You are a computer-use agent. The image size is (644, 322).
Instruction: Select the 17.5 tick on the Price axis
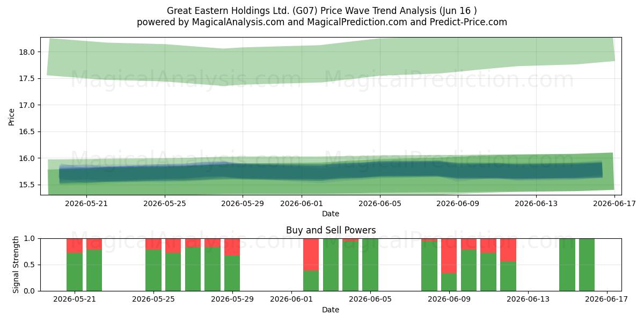click(x=27, y=78)
